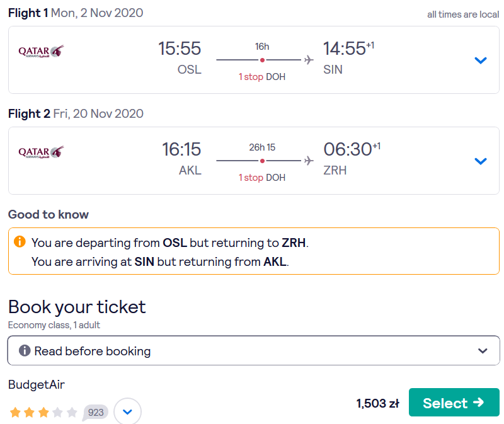Click the airplane icon on Flight 2 route

pyautogui.click(x=309, y=161)
